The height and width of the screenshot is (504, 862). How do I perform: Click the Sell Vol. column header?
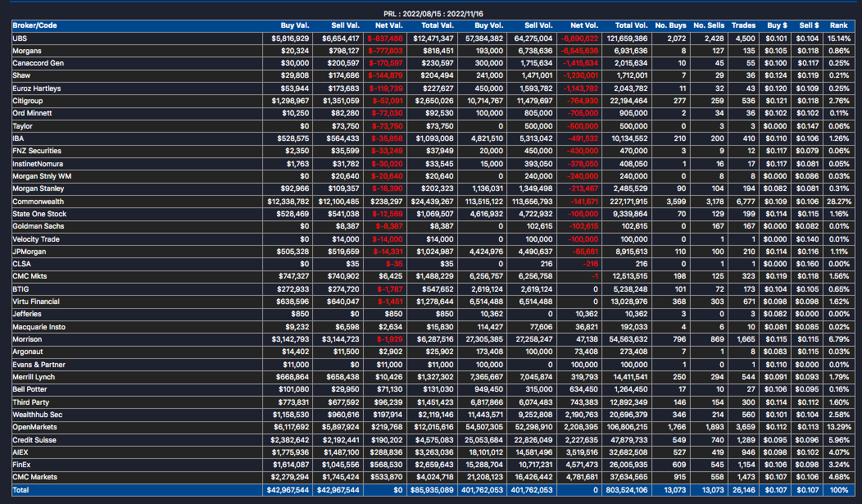(x=538, y=25)
